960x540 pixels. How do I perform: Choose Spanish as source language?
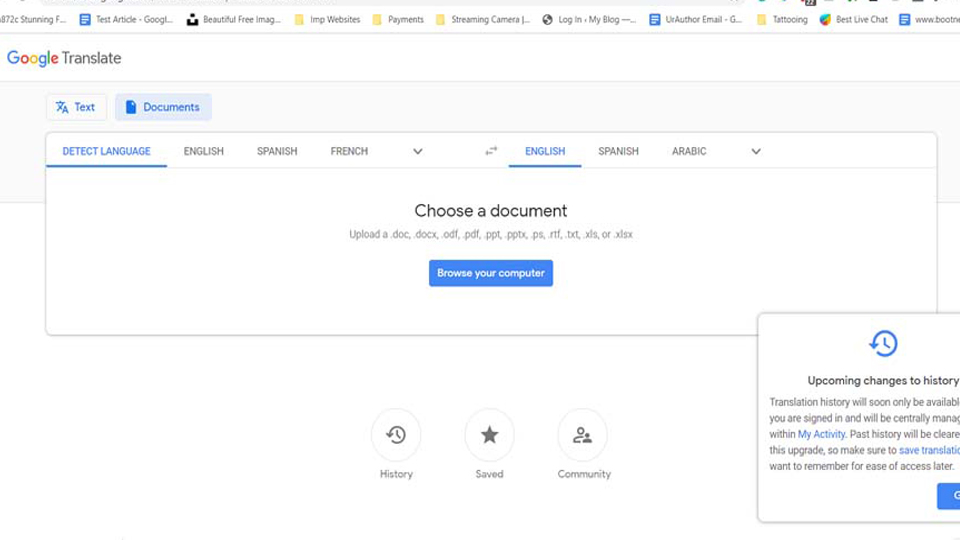point(277,151)
